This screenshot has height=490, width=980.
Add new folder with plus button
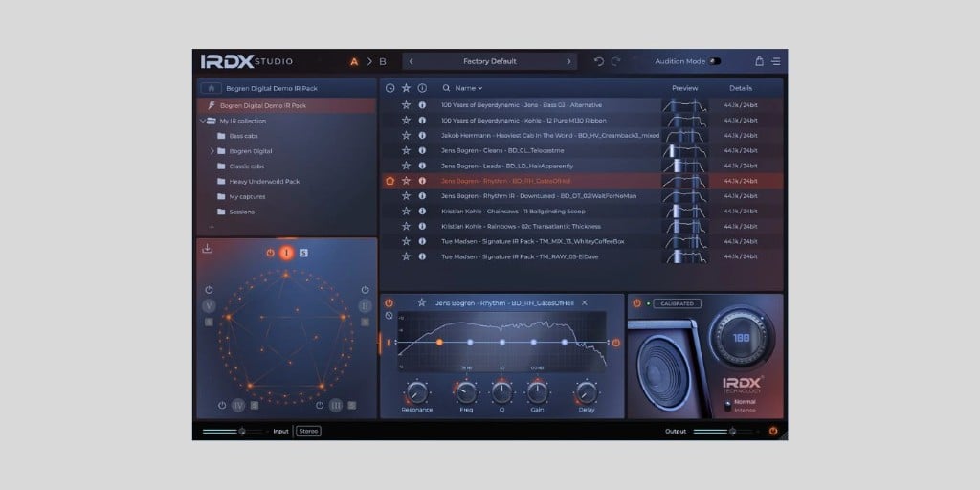pyautogui.click(x=212, y=227)
